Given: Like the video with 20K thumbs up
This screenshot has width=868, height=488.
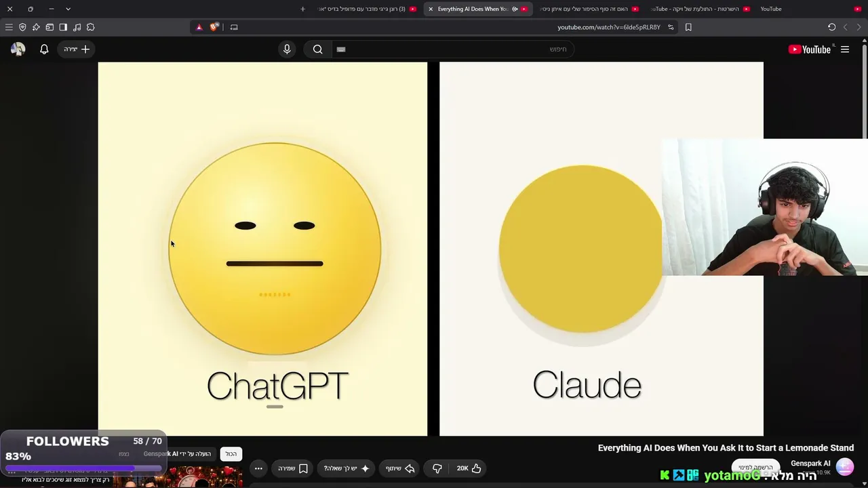Looking at the screenshot, I should [469, 468].
